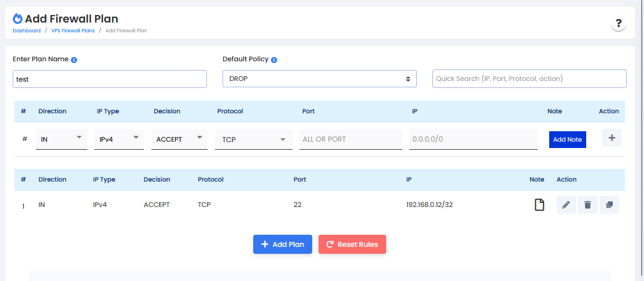Click the Add Note button

pos(567,139)
